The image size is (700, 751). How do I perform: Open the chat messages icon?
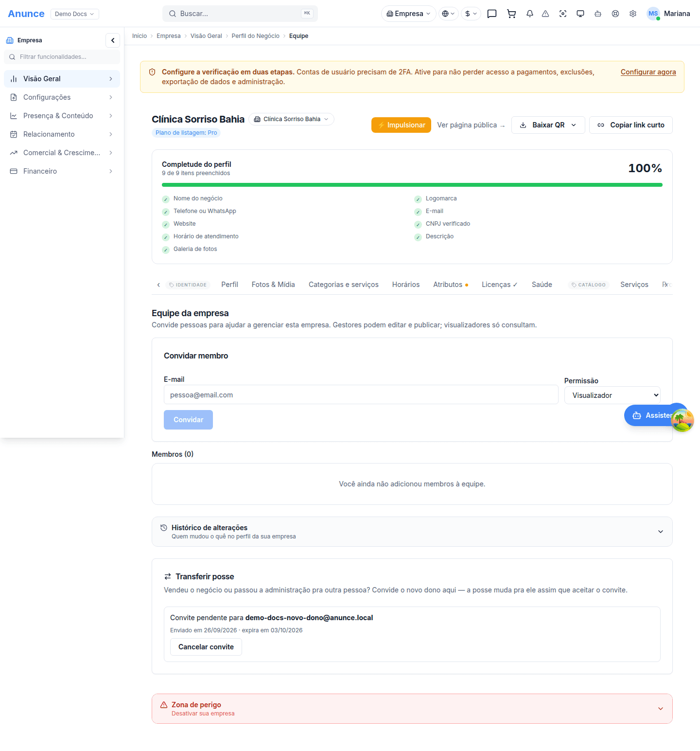[x=492, y=14]
